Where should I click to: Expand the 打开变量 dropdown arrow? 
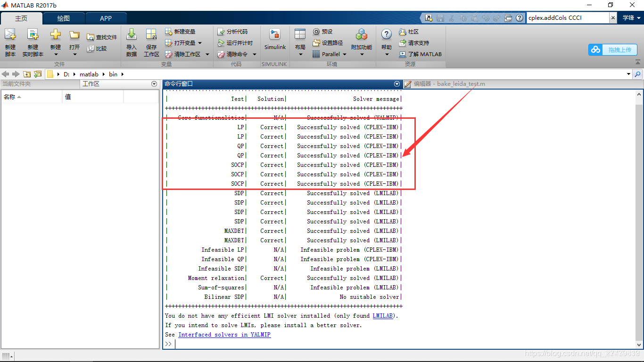(200, 43)
